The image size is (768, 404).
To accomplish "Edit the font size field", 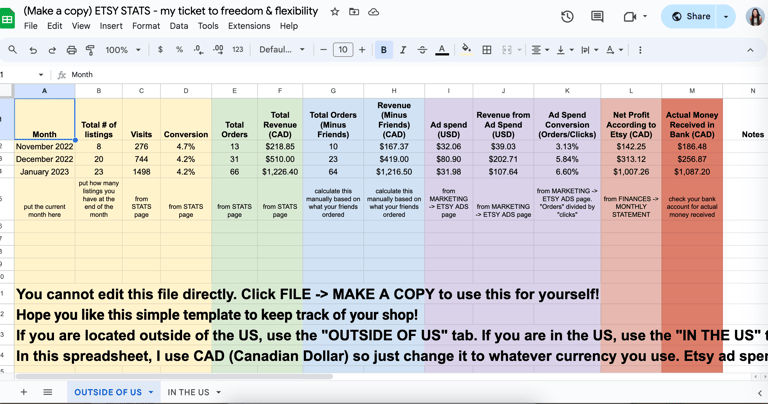I will pos(343,50).
